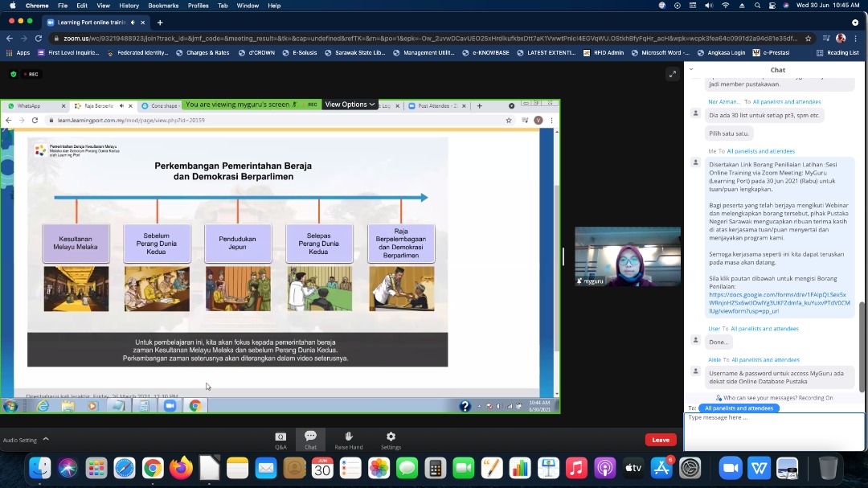Open the 'RFID Admin' bookmark

pyautogui.click(x=604, y=52)
